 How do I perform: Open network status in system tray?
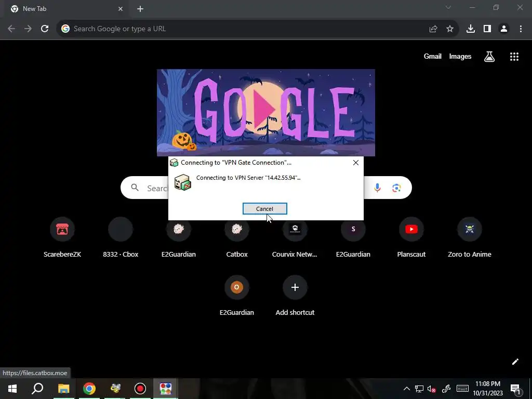pos(419,389)
